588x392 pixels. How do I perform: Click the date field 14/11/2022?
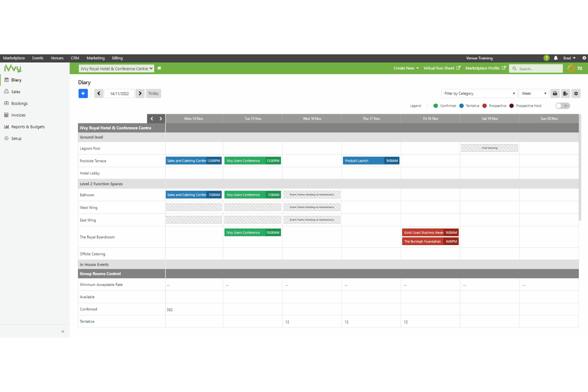tap(120, 93)
